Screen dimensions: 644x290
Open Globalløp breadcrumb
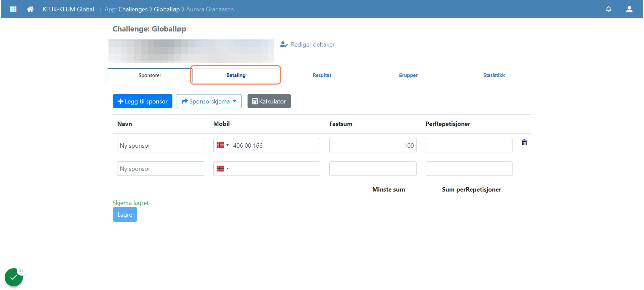click(x=167, y=9)
